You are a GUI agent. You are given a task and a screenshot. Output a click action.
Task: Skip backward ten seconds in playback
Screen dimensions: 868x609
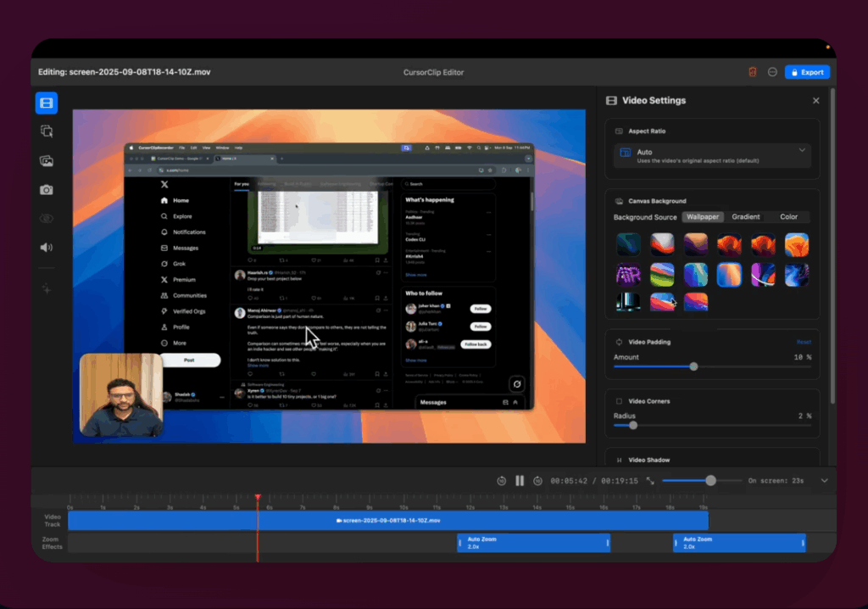coord(501,480)
